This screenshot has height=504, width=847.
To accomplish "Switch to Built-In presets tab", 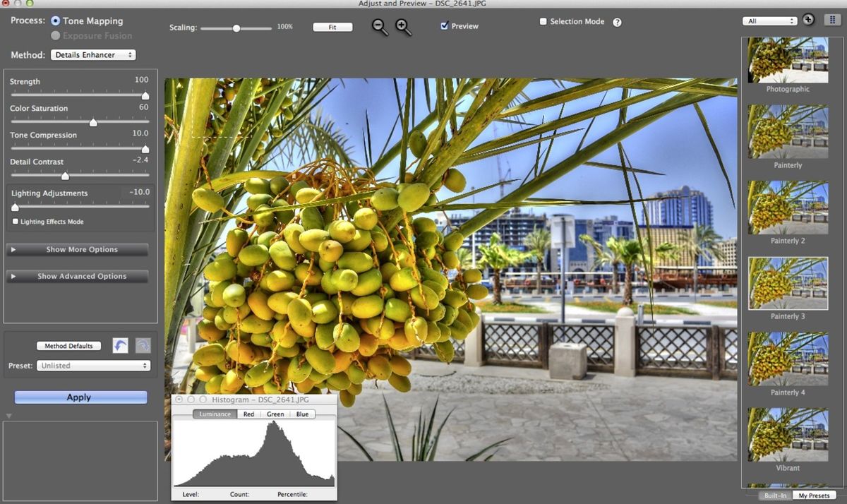I will [x=776, y=496].
